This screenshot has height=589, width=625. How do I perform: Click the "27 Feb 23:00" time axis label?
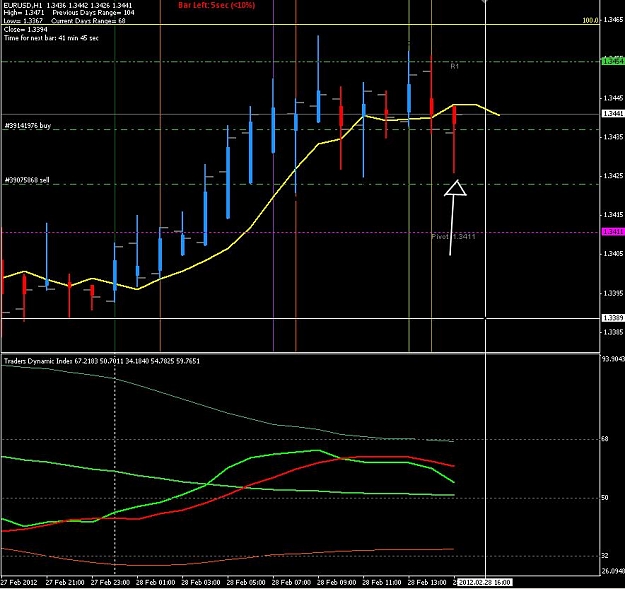[110, 582]
